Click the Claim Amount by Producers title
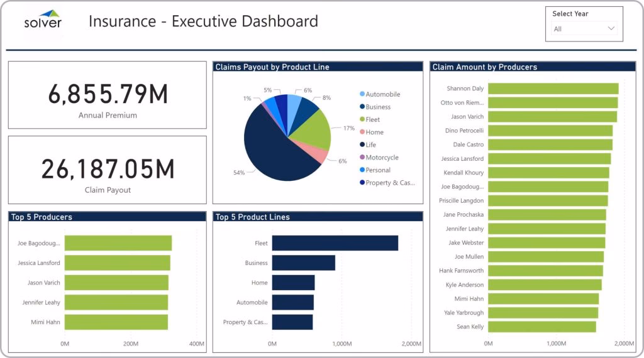The width and height of the screenshot is (644, 358). pyautogui.click(x=485, y=67)
